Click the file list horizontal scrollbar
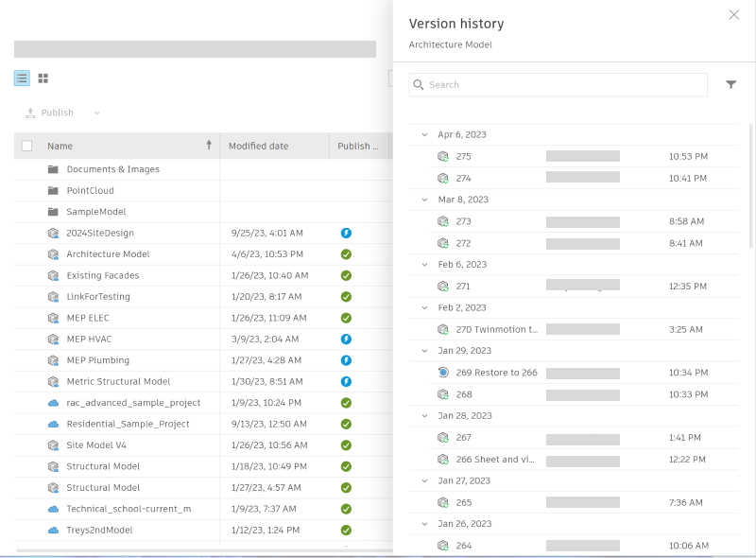The width and height of the screenshot is (756, 558). click(x=205, y=550)
